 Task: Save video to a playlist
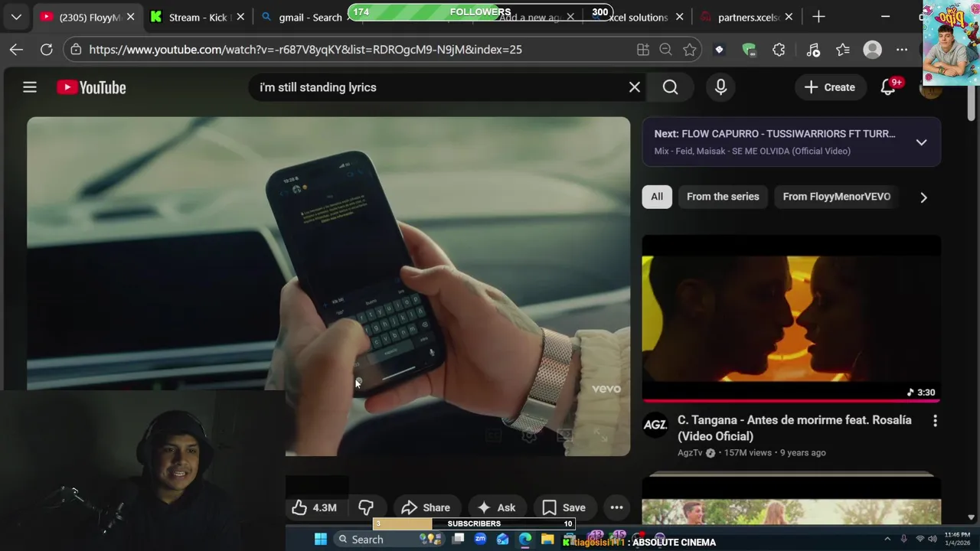pos(564,507)
